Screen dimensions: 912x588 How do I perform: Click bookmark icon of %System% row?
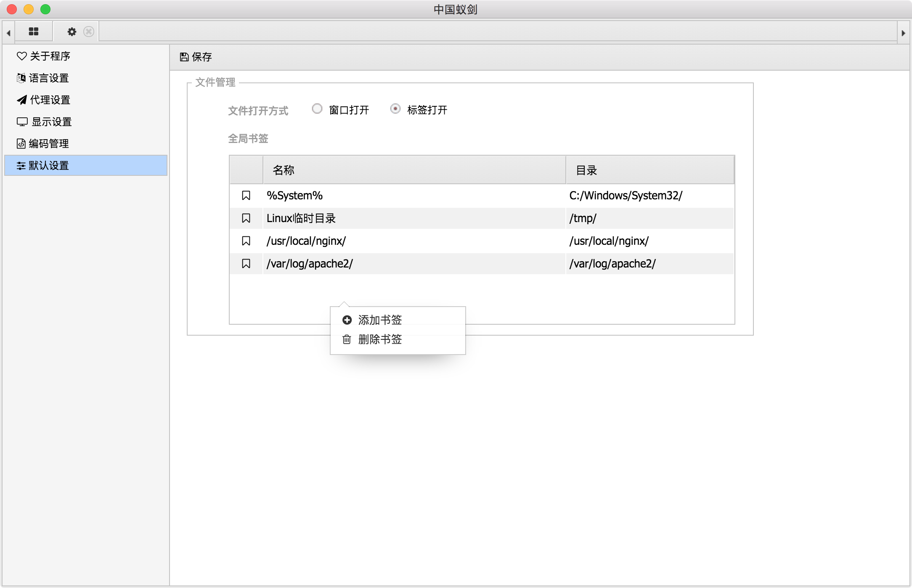click(x=246, y=196)
